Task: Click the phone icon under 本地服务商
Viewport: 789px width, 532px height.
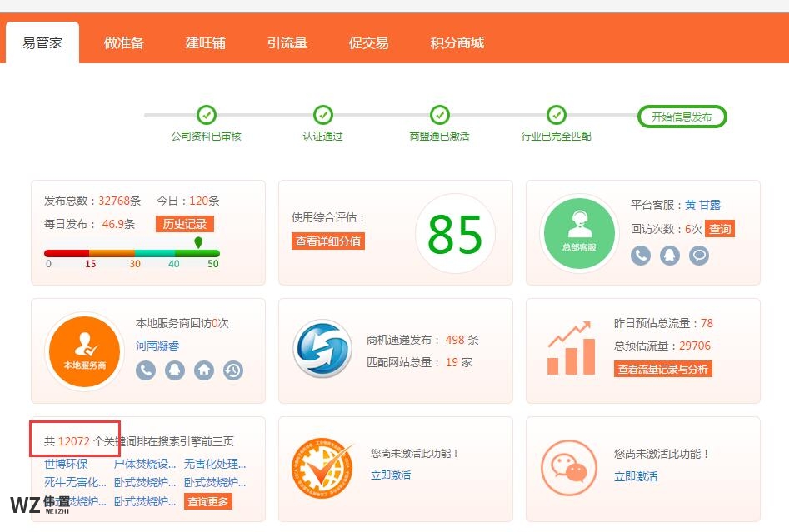Action: (146, 370)
